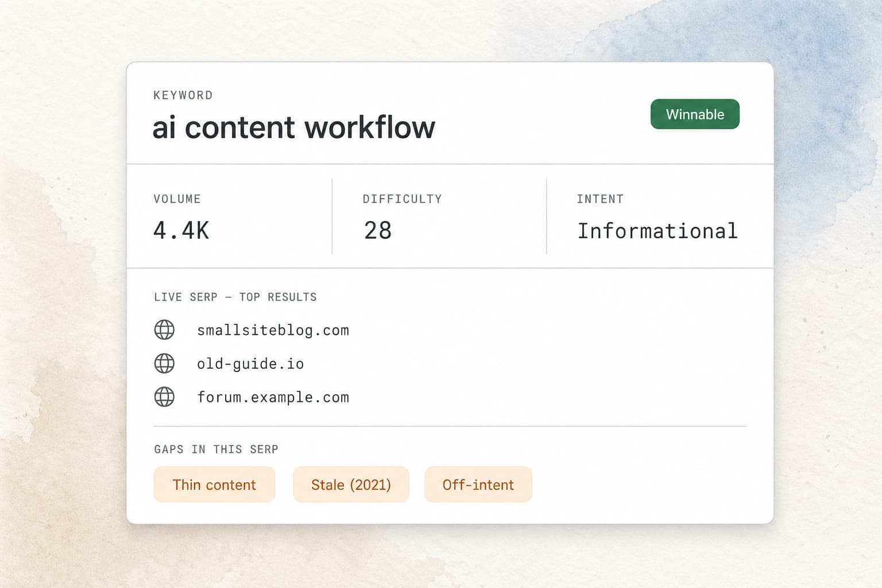Click the volume value 4.4K
This screenshot has height=588, width=882.
pyautogui.click(x=181, y=231)
